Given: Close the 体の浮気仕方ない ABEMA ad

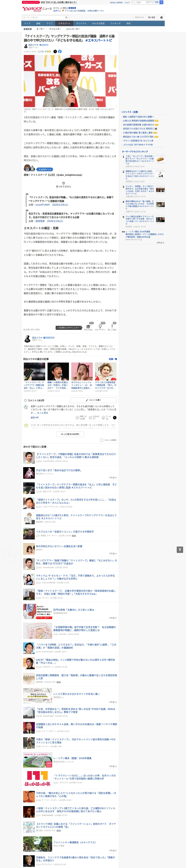Looking at the screenshot, I should [115, 554].
